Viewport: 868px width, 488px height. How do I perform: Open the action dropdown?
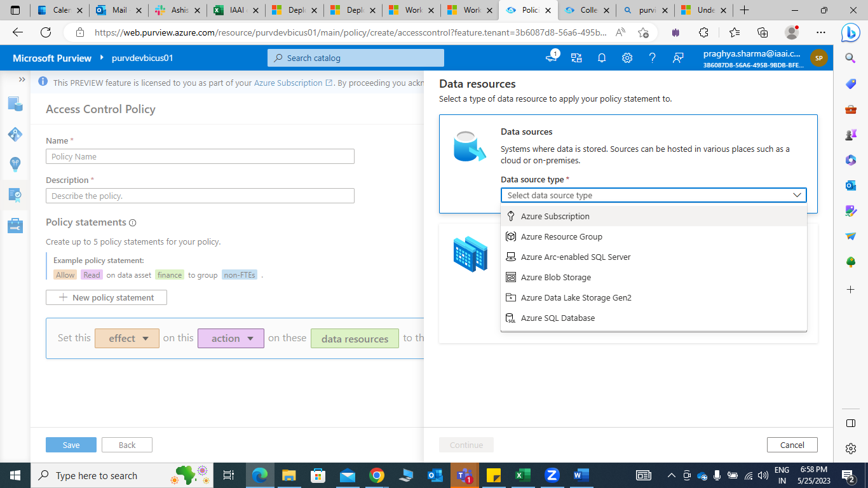tap(231, 339)
